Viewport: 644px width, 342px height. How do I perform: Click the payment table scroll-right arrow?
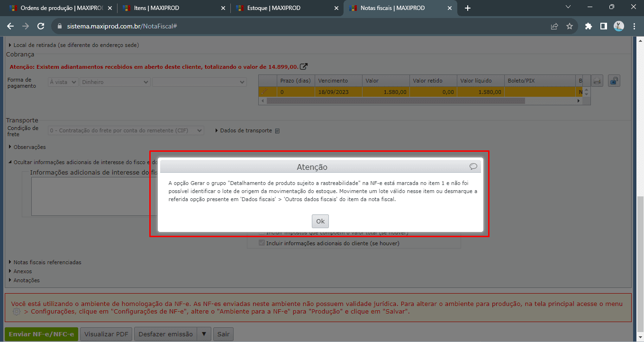[578, 101]
